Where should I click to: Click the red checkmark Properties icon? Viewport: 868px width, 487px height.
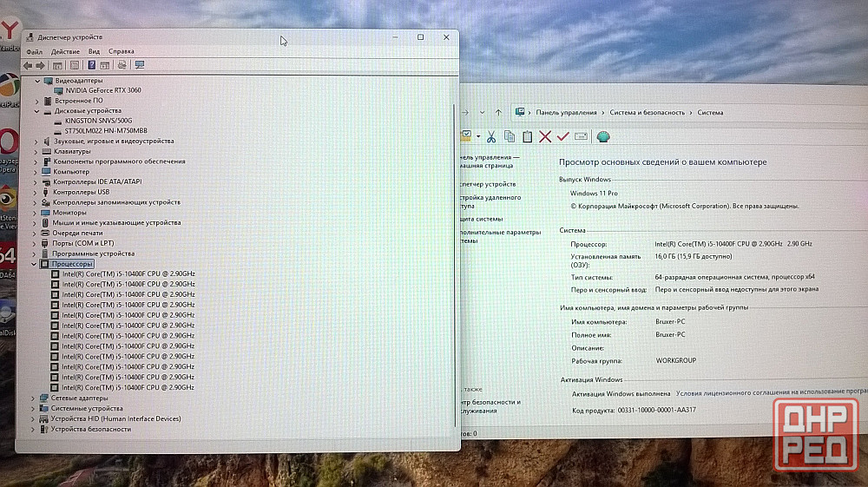[x=562, y=136]
